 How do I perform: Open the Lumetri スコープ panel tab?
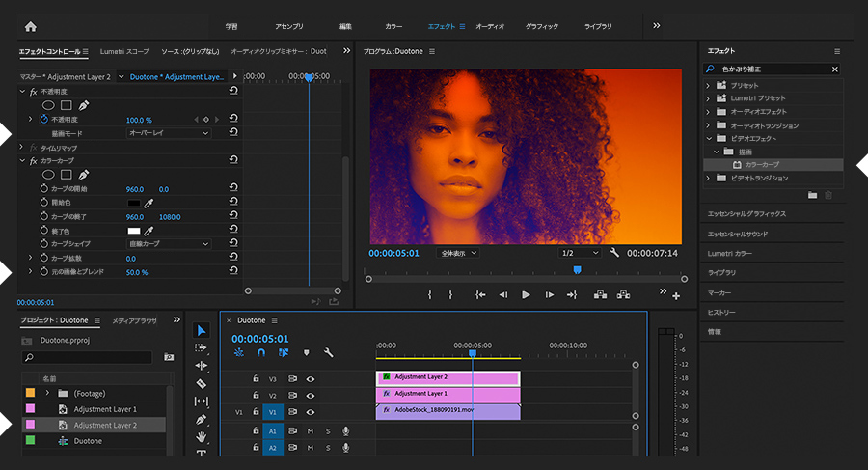tap(125, 51)
